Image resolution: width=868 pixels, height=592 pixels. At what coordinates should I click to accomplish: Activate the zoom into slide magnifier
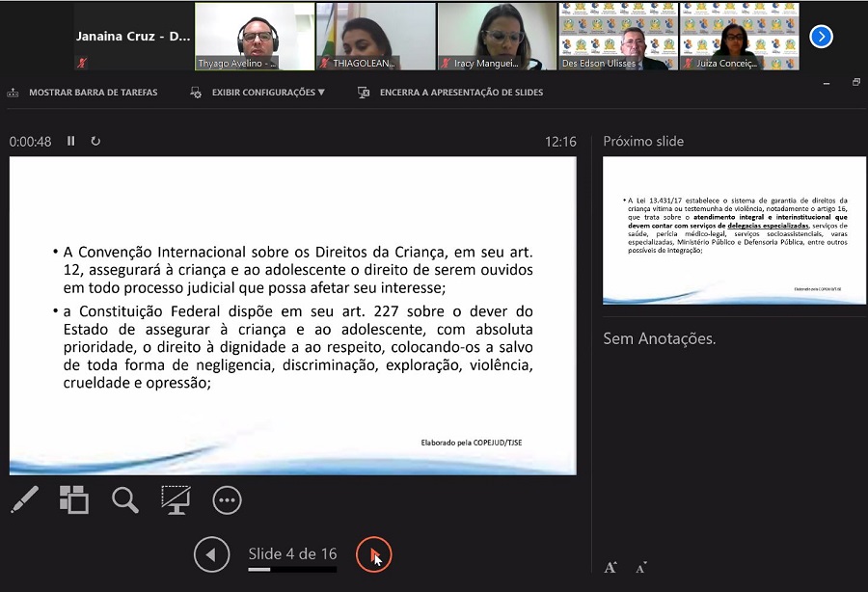coord(125,499)
